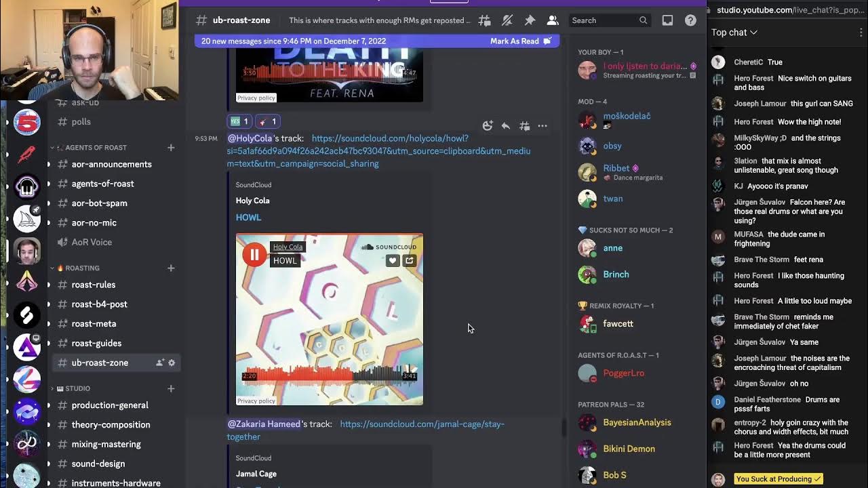868x488 pixels.
Task: Toggle the YES reaction on Death to the King
Action: [239, 121]
